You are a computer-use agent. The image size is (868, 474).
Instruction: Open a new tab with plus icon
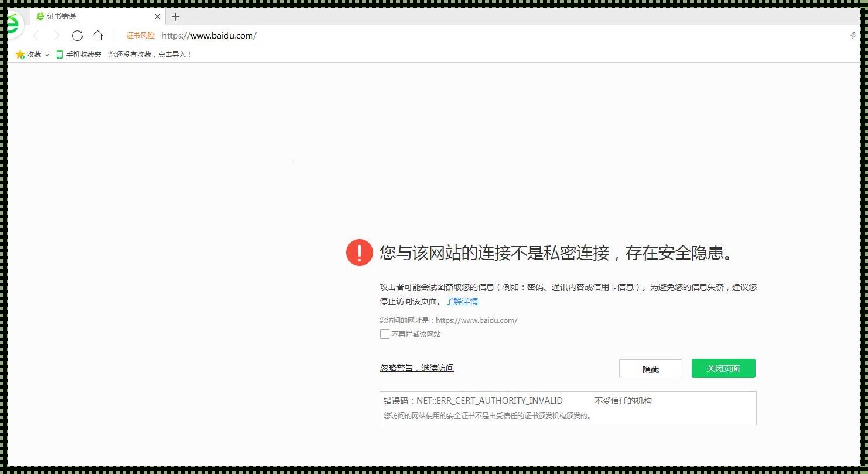point(175,16)
